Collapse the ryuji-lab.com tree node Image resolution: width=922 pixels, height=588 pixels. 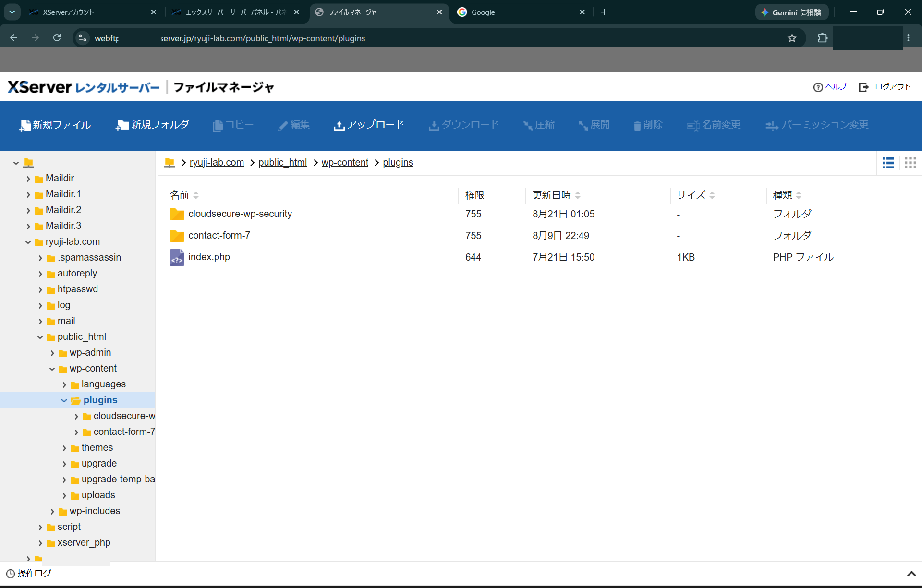(28, 242)
